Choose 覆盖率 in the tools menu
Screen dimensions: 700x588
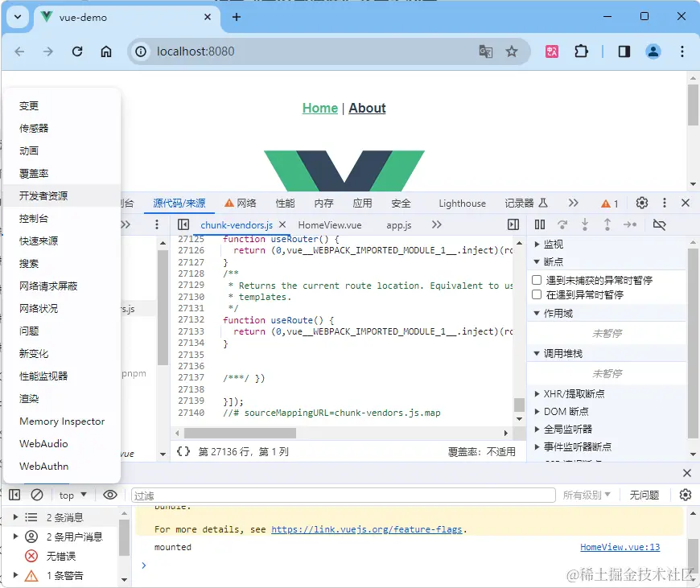pyautogui.click(x=62, y=173)
